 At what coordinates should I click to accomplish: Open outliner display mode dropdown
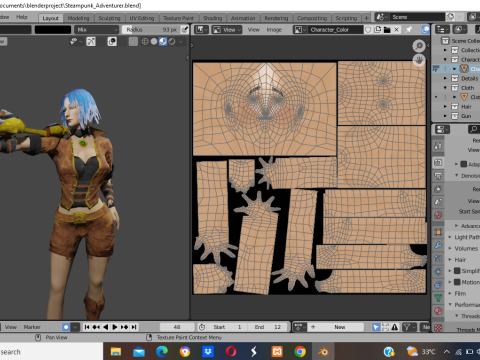click(x=442, y=29)
